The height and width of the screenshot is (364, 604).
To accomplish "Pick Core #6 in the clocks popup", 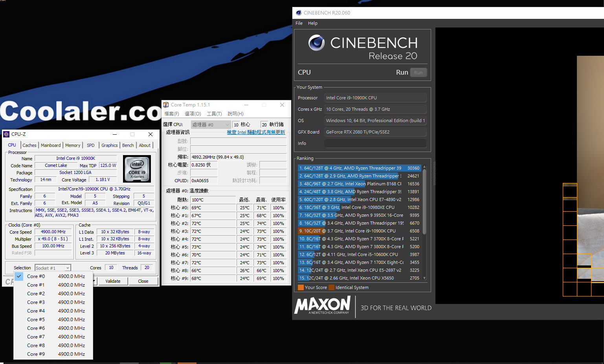I will click(x=53, y=328).
